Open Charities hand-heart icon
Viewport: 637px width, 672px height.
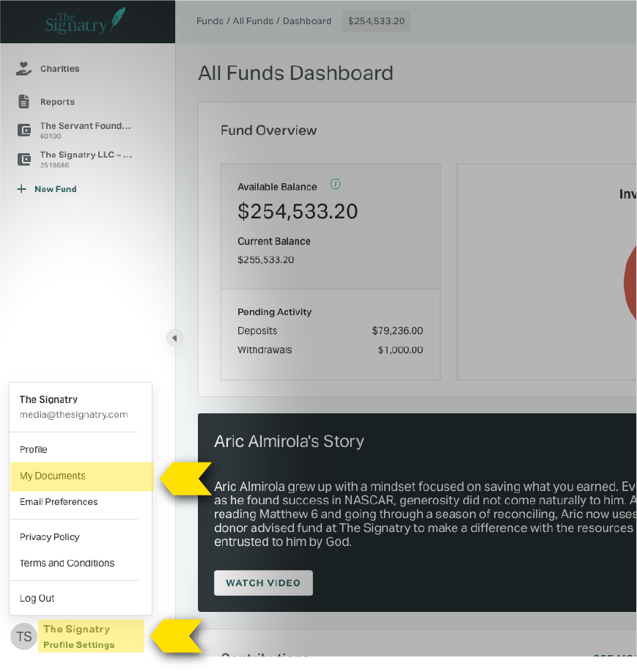click(23, 69)
